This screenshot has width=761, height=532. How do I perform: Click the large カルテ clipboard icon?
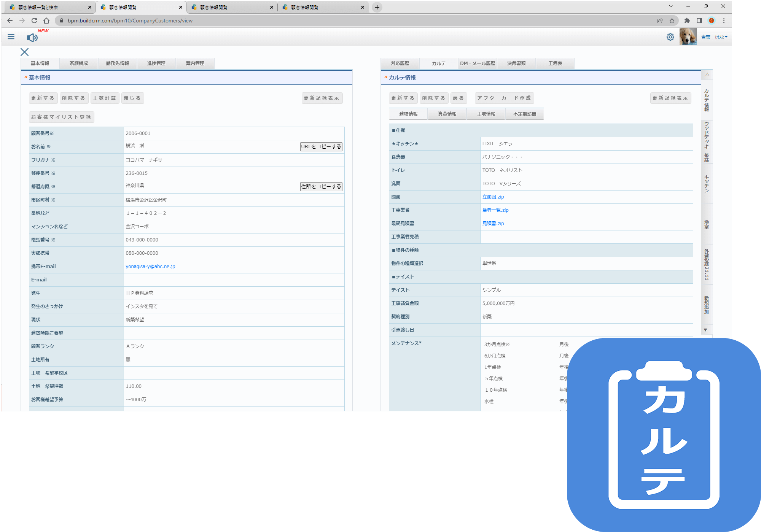(664, 435)
